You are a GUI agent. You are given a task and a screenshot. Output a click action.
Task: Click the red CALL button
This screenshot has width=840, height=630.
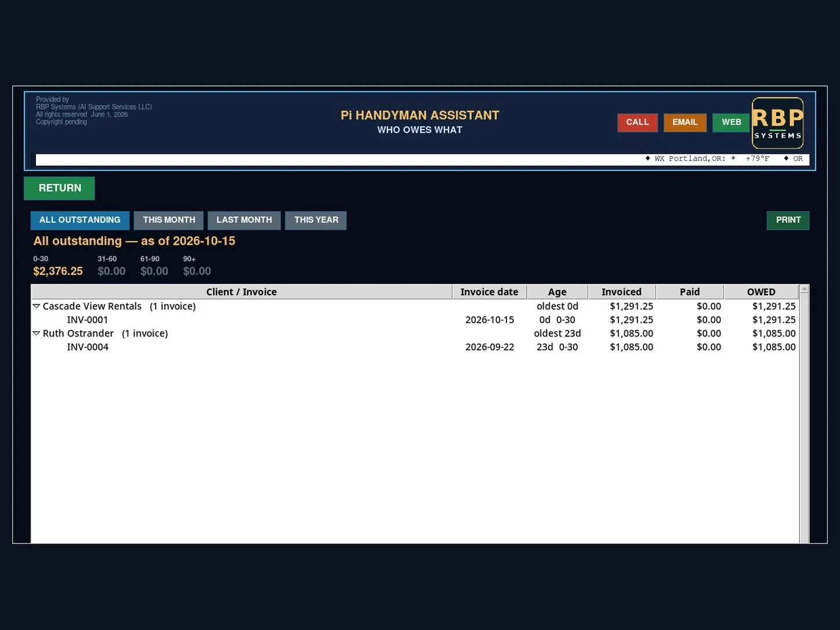click(638, 122)
